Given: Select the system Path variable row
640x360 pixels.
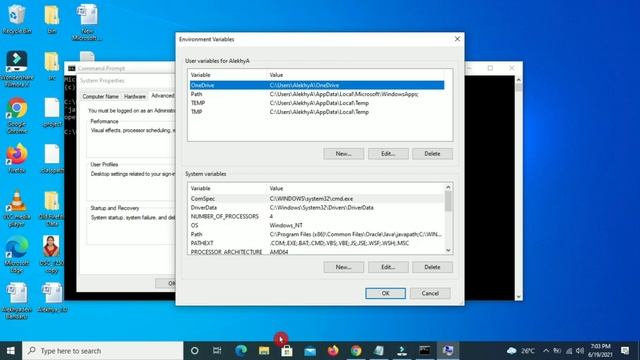Looking at the screenshot, I should (317, 234).
